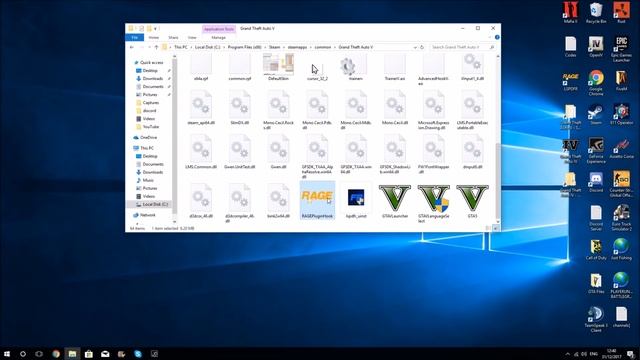Refresh the Grand Theft Auto V folder
Viewport: 640px width, 360px height.
[422, 47]
